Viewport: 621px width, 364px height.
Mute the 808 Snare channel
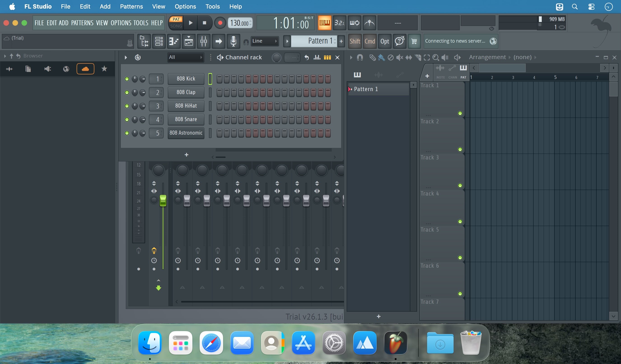pos(127,120)
